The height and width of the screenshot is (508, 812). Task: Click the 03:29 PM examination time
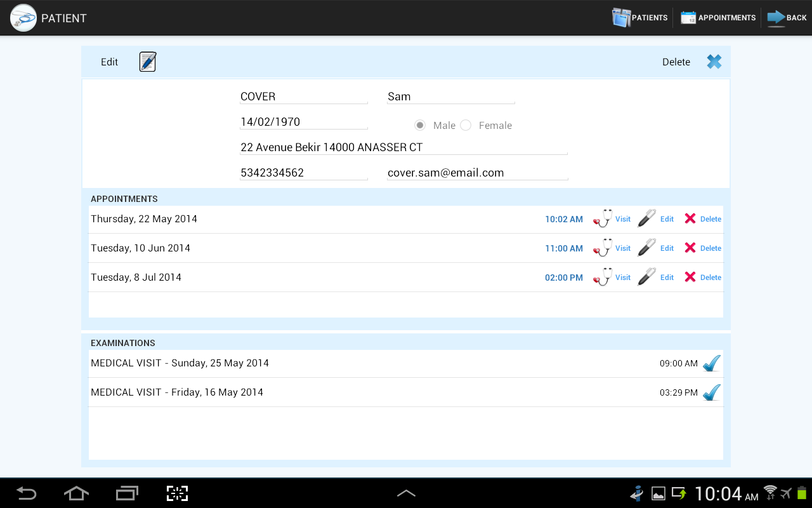679,393
